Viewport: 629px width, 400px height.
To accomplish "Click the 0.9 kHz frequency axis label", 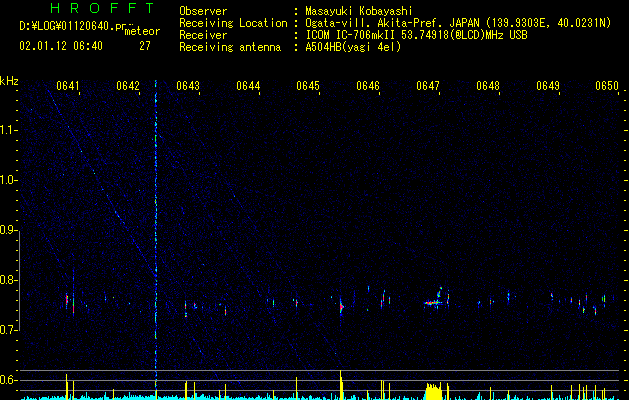I will click(x=8, y=230).
